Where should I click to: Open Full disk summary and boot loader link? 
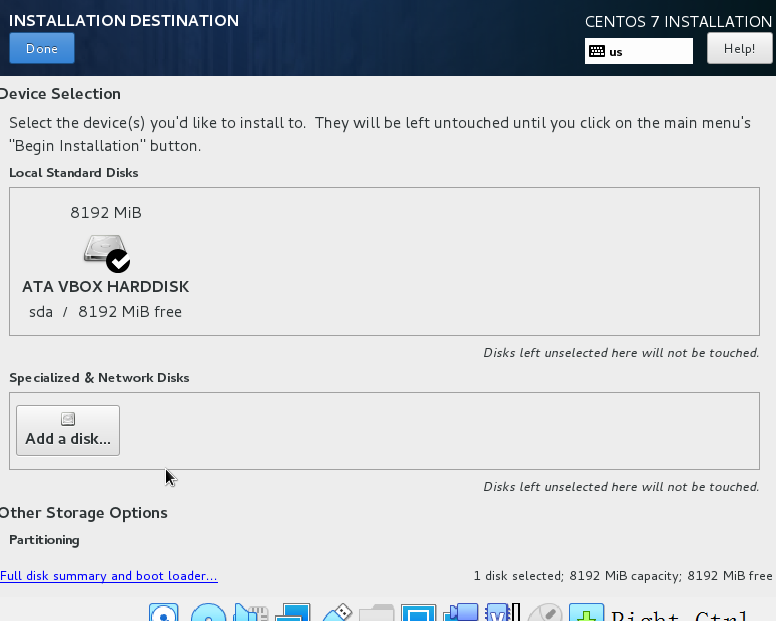click(109, 576)
